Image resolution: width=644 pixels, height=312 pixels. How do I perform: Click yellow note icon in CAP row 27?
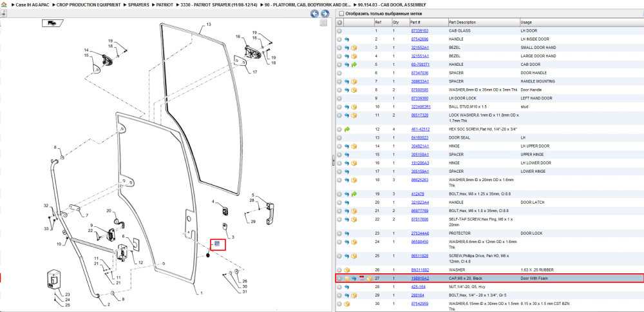(x=346, y=278)
